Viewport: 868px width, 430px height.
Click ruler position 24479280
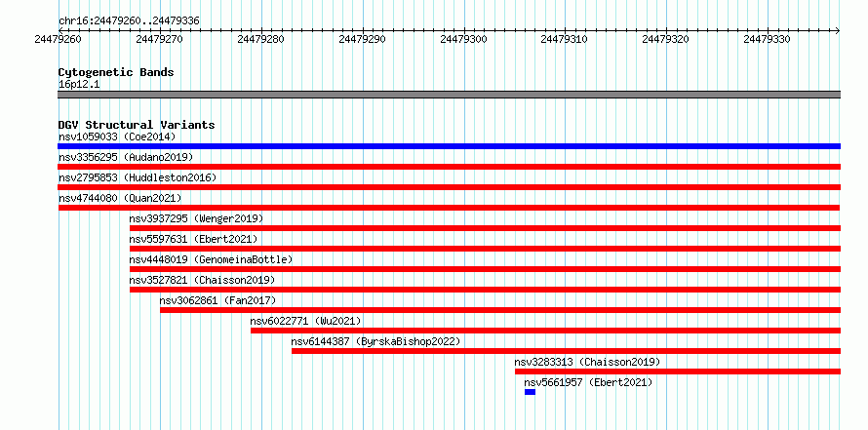tap(261, 39)
